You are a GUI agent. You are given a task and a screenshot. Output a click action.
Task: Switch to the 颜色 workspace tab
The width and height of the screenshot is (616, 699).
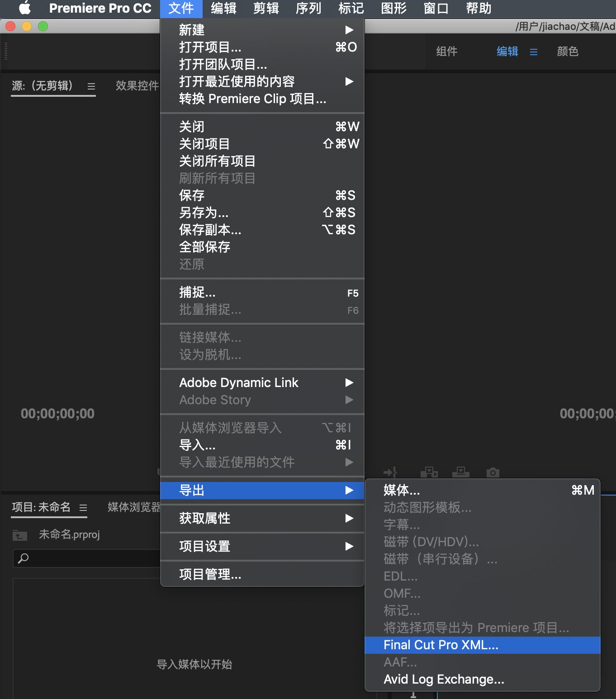(568, 52)
